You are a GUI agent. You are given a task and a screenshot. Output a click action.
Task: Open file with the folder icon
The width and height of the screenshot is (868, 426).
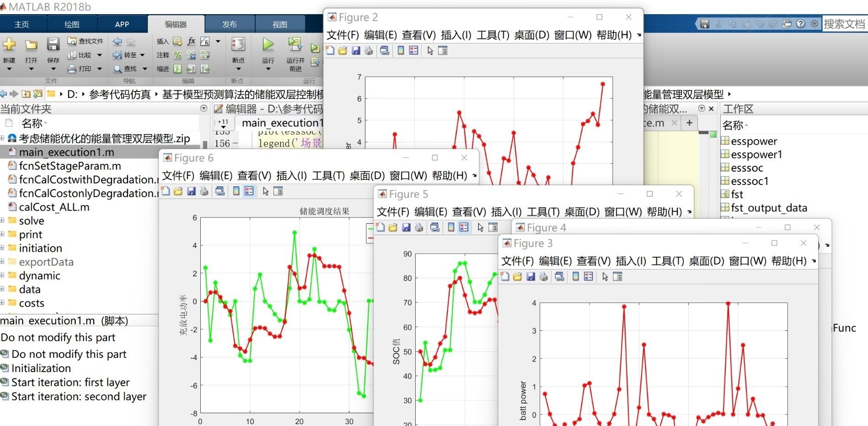pyautogui.click(x=31, y=44)
